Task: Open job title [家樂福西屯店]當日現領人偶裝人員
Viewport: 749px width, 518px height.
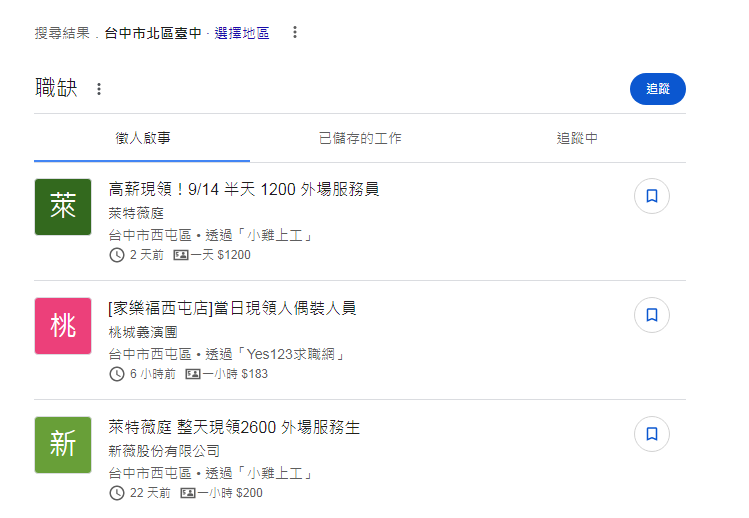Action: [232, 308]
